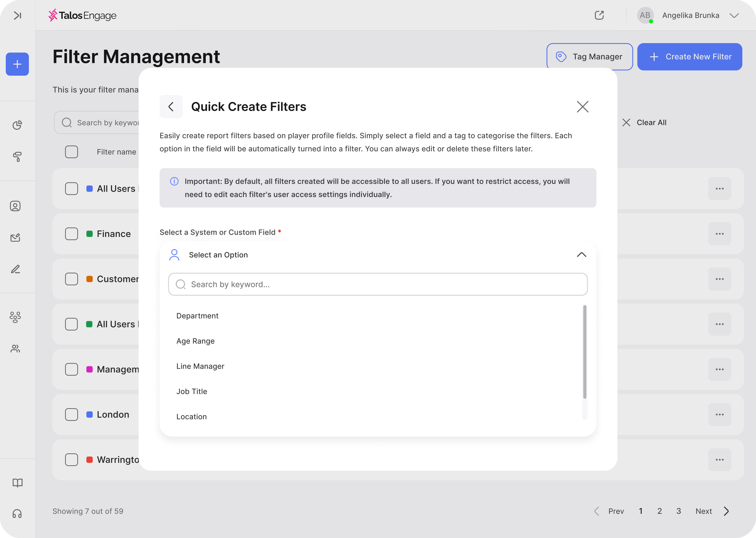Click the info icon in Important notice
756x538 pixels.
(x=174, y=181)
